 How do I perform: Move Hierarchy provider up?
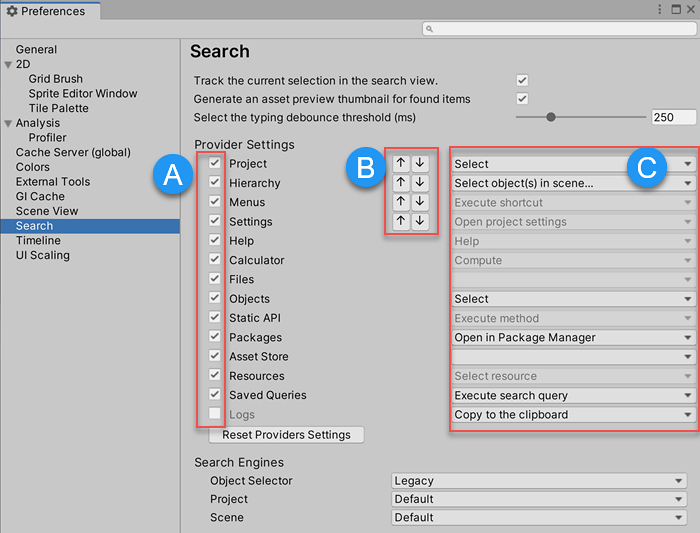click(400, 183)
